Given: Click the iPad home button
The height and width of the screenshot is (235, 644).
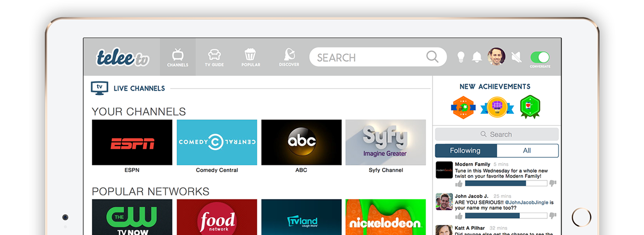Looking at the screenshot, I should [581, 217].
